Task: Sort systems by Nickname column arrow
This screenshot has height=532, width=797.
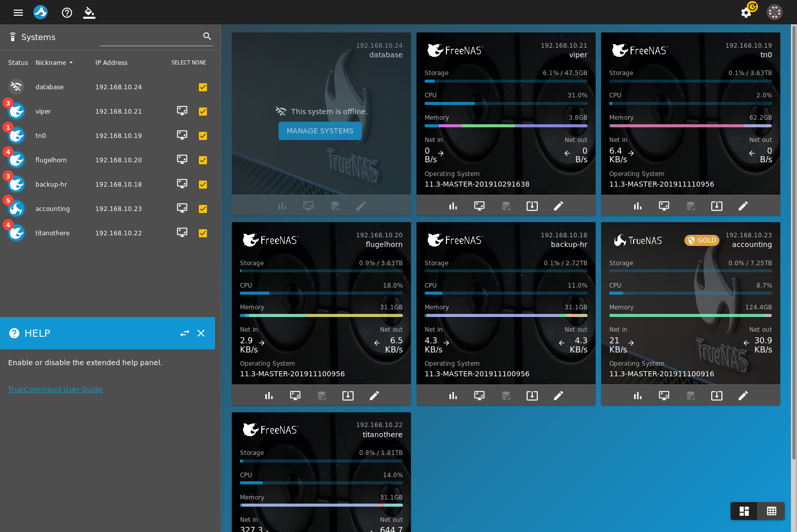Action: pyautogui.click(x=71, y=63)
